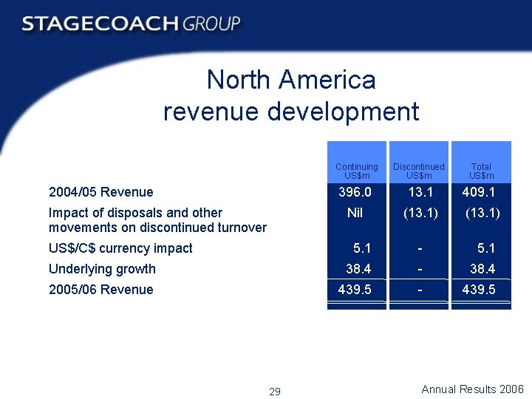
Task: Click 5.1 currency impact in Continuing column
Action: (x=362, y=248)
